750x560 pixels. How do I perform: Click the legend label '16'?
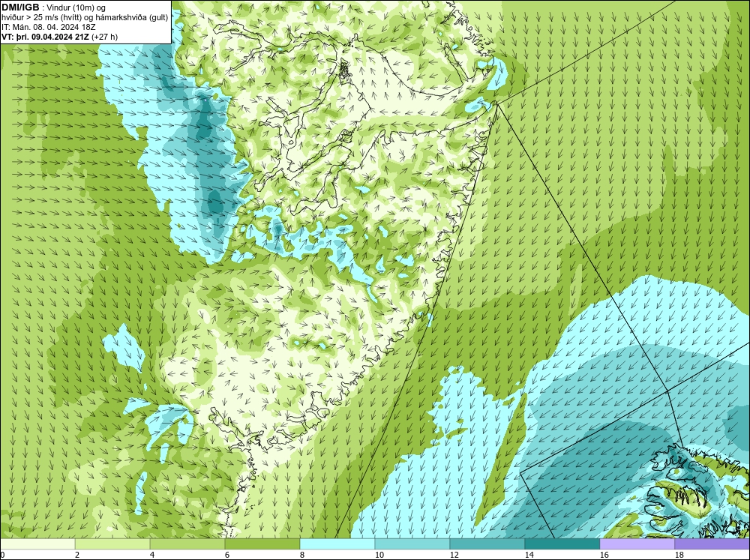pos(604,555)
